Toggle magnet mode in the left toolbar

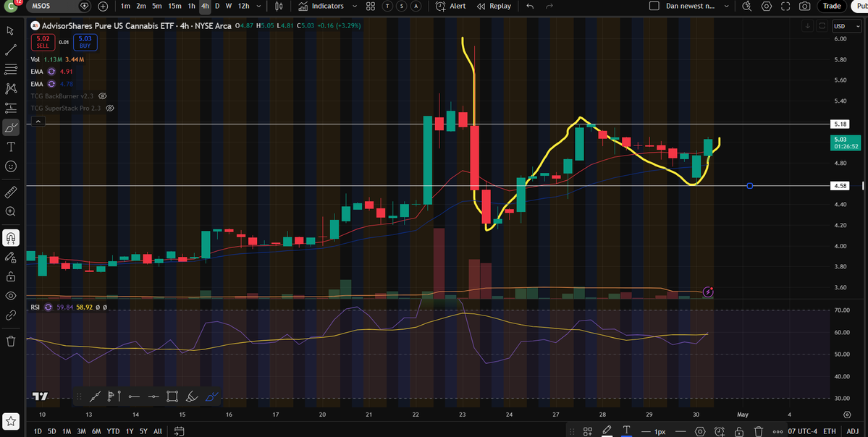[11, 238]
